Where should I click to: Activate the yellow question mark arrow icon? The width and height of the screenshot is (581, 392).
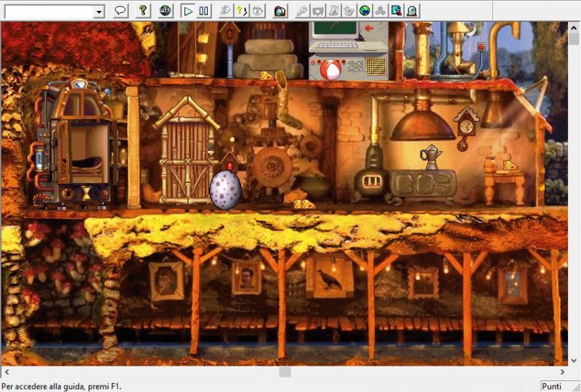[242, 11]
